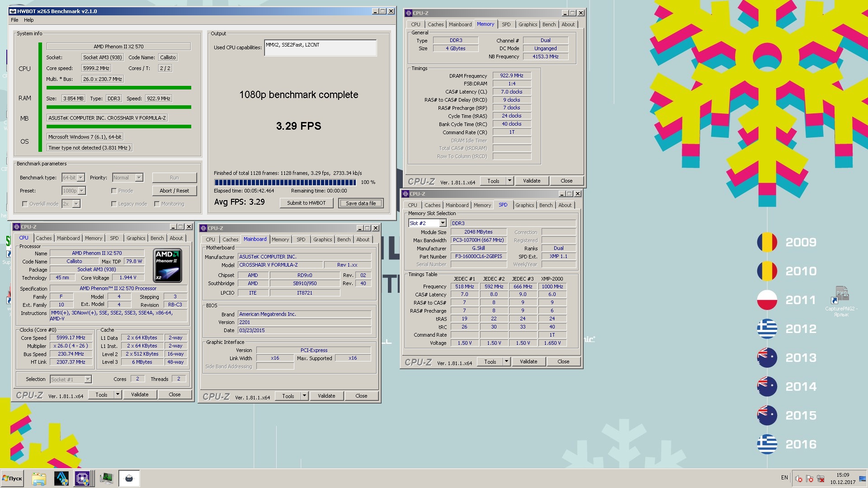Click the tray clock showing 15:09
868x488 pixels.
843,479
